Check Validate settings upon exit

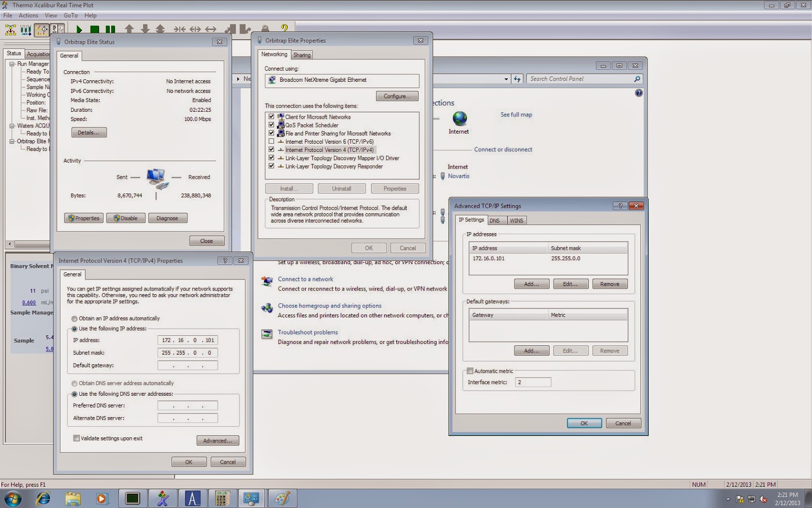pyautogui.click(x=77, y=438)
